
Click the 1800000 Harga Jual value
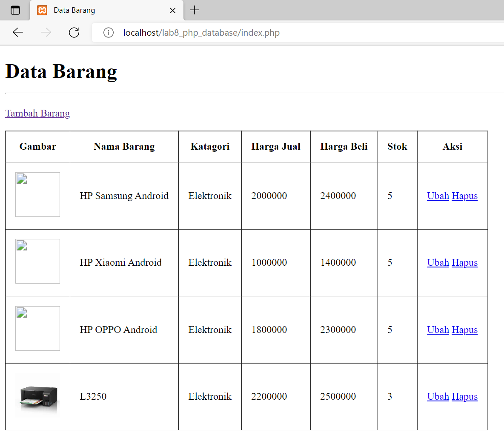click(x=269, y=330)
